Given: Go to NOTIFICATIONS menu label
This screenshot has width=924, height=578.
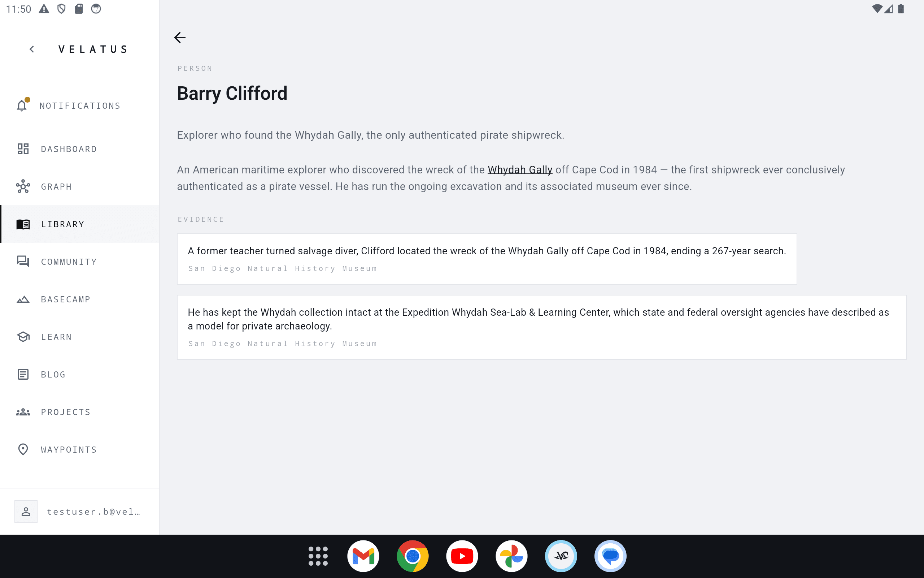Looking at the screenshot, I should tap(80, 106).
